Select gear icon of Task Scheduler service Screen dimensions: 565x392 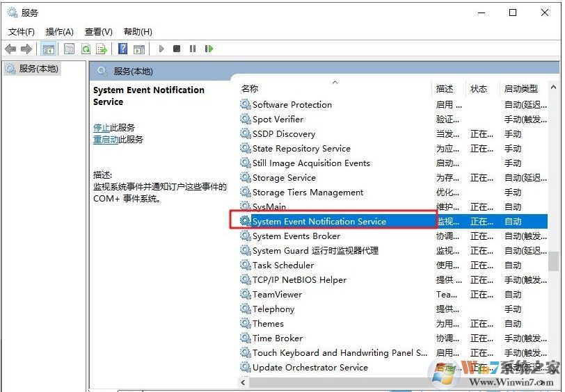pos(246,265)
